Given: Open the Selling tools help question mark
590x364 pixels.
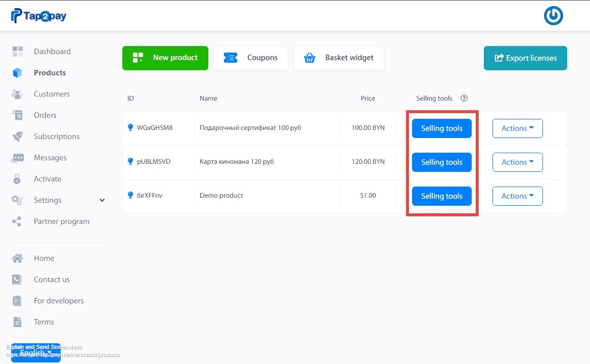Looking at the screenshot, I should tap(464, 98).
